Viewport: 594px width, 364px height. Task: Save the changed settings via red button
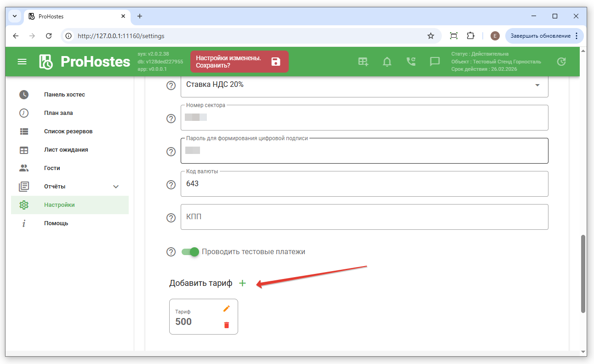[x=239, y=62]
